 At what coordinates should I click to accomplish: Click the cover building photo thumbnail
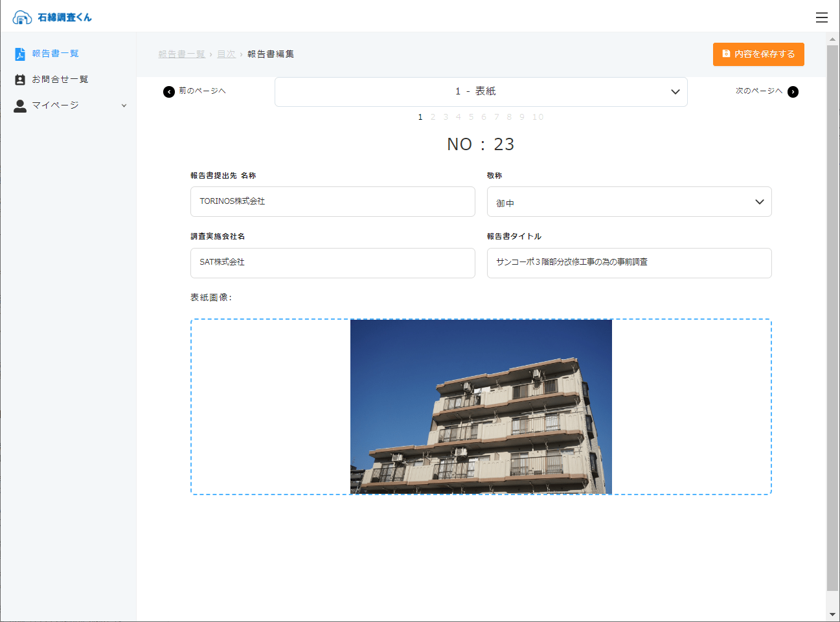(481, 406)
